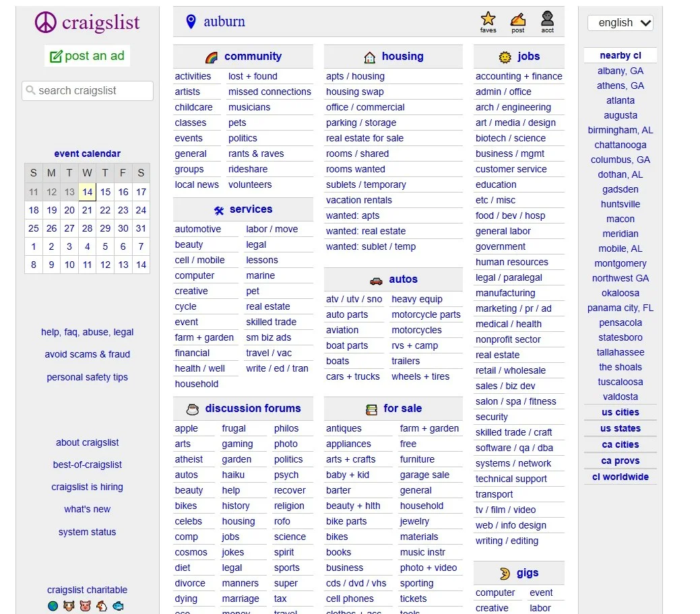Open the community section heading
The image size is (700, 614).
(253, 57)
